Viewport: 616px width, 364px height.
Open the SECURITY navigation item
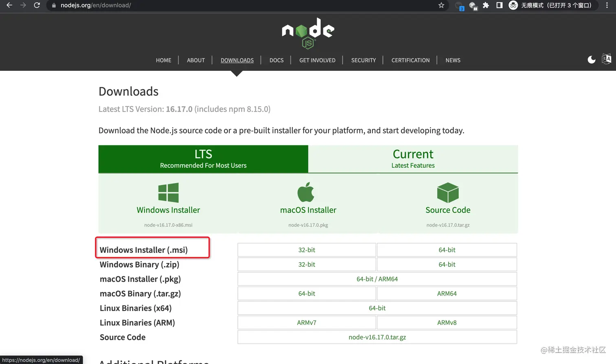(x=363, y=60)
